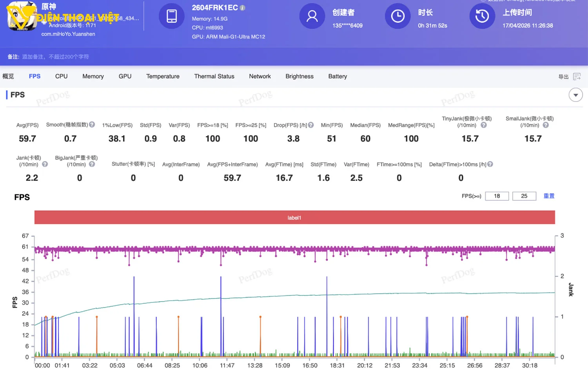The image size is (588, 369).
Task: Click the device phone icon
Action: 171,16
